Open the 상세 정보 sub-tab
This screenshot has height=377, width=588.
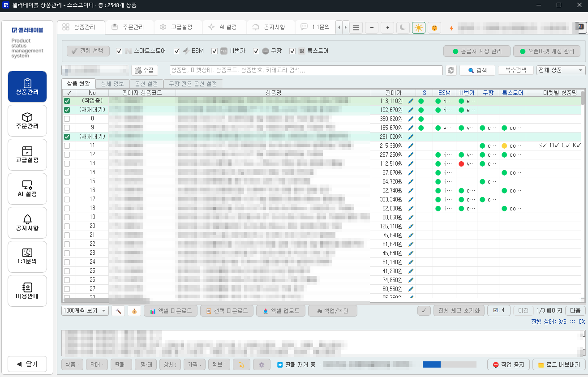click(x=112, y=84)
